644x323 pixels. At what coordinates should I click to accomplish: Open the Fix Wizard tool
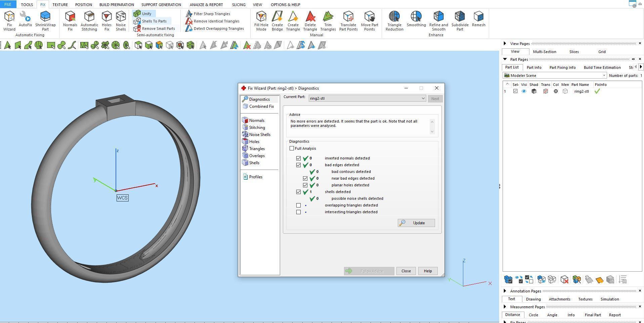click(x=9, y=21)
